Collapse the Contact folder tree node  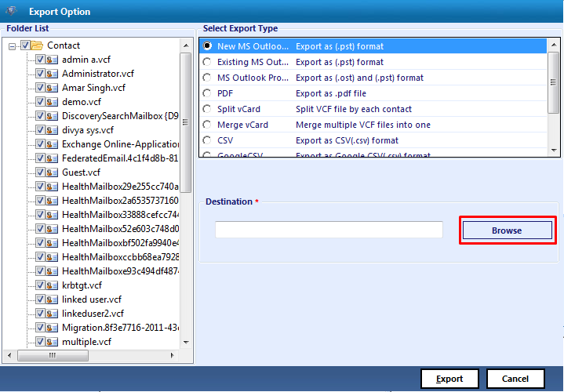pos(13,46)
